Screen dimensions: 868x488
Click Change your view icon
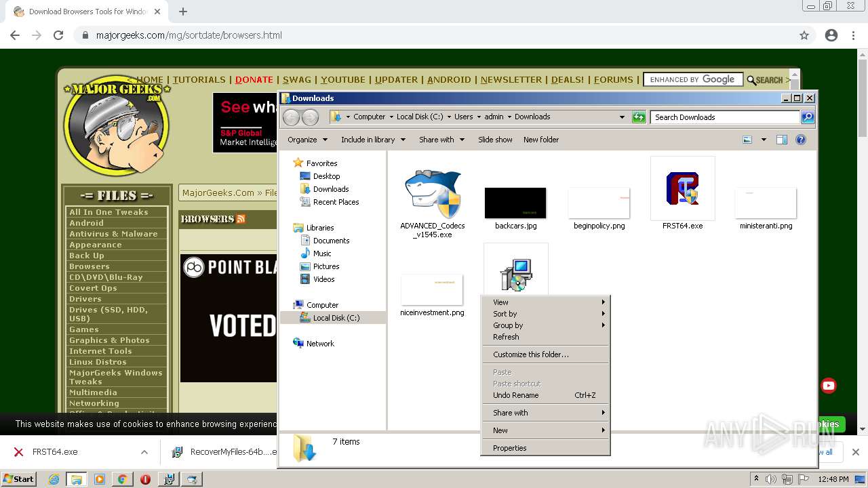pos(747,140)
